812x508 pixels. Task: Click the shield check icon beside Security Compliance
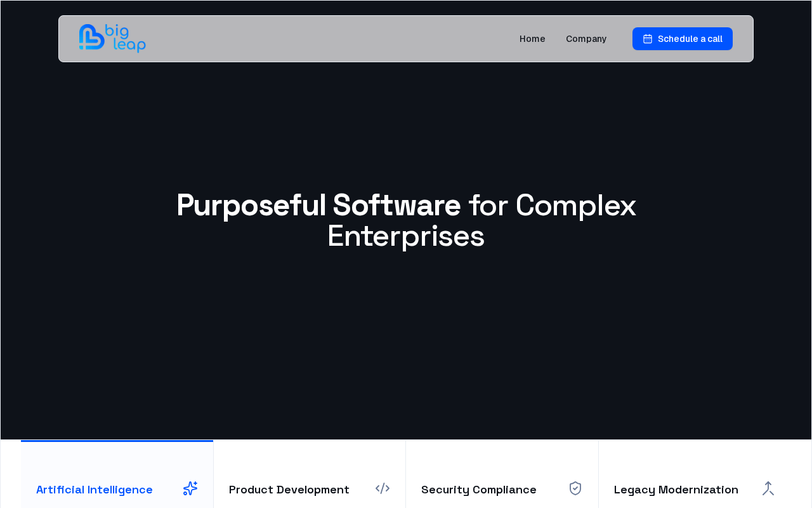coord(575,488)
